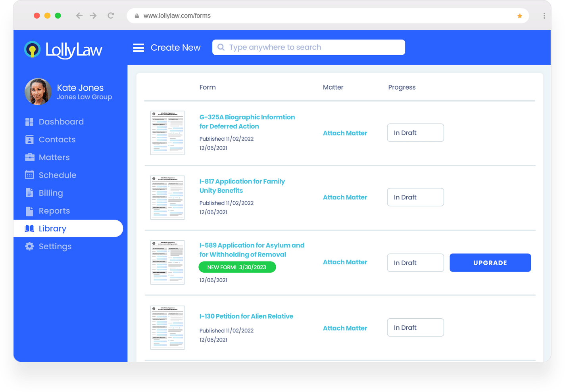Click the NEW FORM! 3/30/2023 badge
Screen dimensions: 565x392
point(237,267)
